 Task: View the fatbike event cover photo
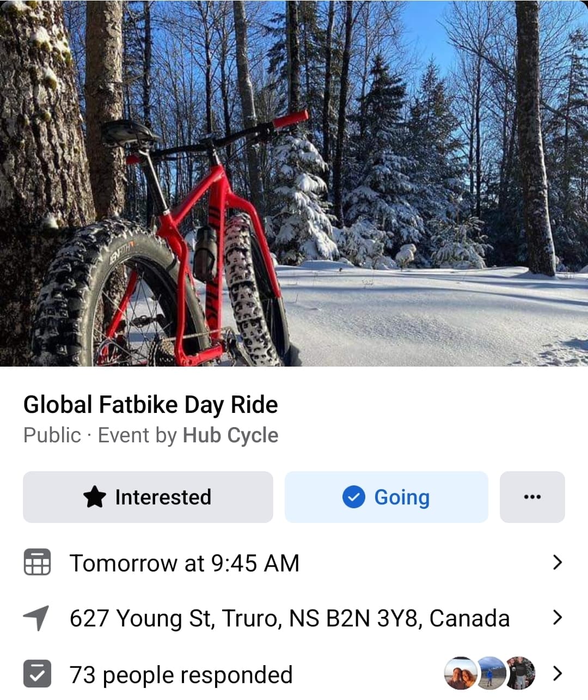click(x=294, y=183)
